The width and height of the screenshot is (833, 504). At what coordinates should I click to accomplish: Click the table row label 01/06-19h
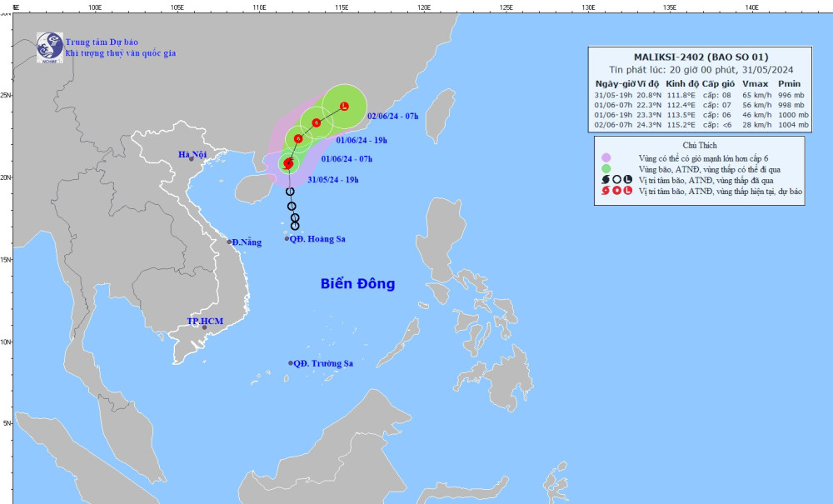(613, 115)
